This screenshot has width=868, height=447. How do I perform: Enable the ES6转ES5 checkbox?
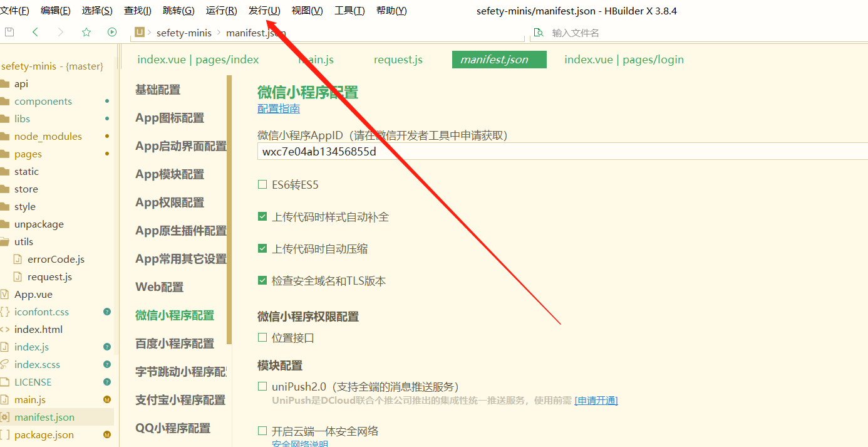pyautogui.click(x=262, y=185)
